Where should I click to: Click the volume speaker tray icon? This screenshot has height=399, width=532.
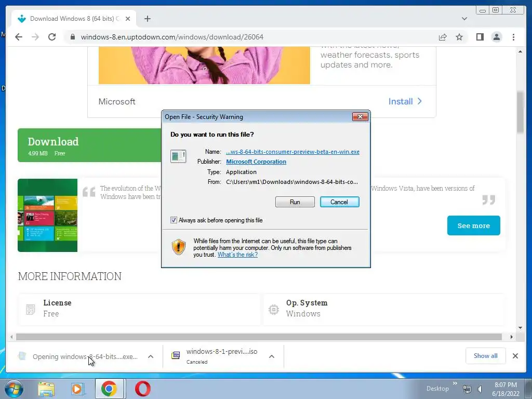[x=480, y=389]
